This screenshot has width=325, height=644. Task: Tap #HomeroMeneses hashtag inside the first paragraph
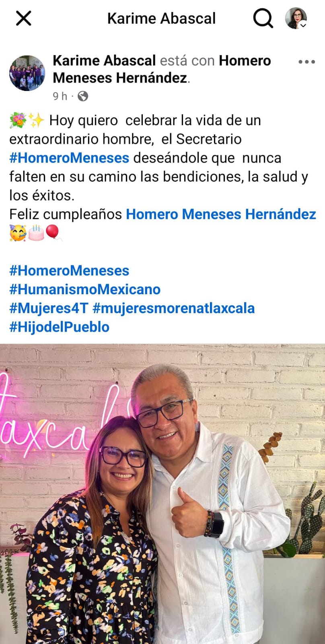click(x=69, y=158)
